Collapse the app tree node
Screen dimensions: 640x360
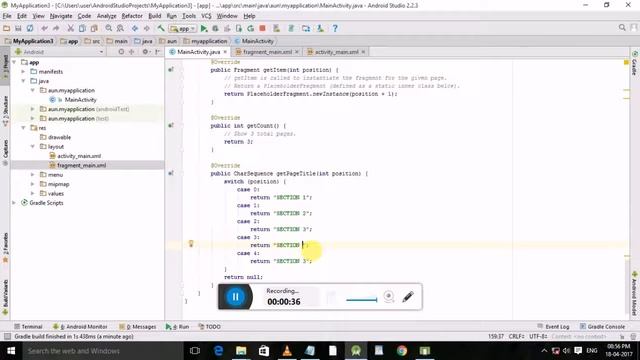pos(15,62)
